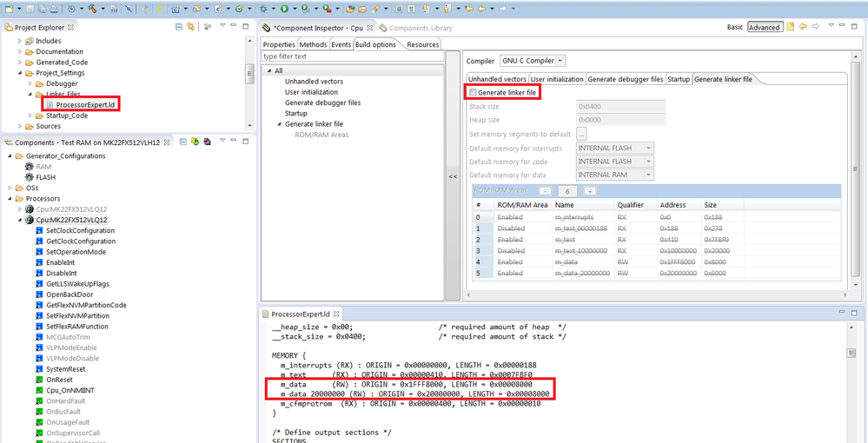The height and width of the screenshot is (443, 868).
Task: Toggle the OnHardFault event icon
Action: [39, 400]
